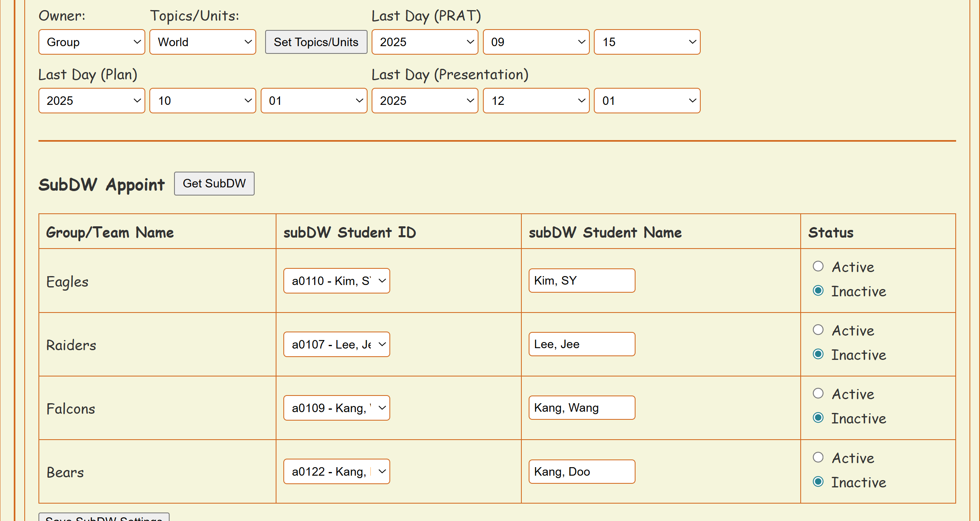
Task: Open Last Day PRAT day 15 dropdown
Action: click(647, 42)
